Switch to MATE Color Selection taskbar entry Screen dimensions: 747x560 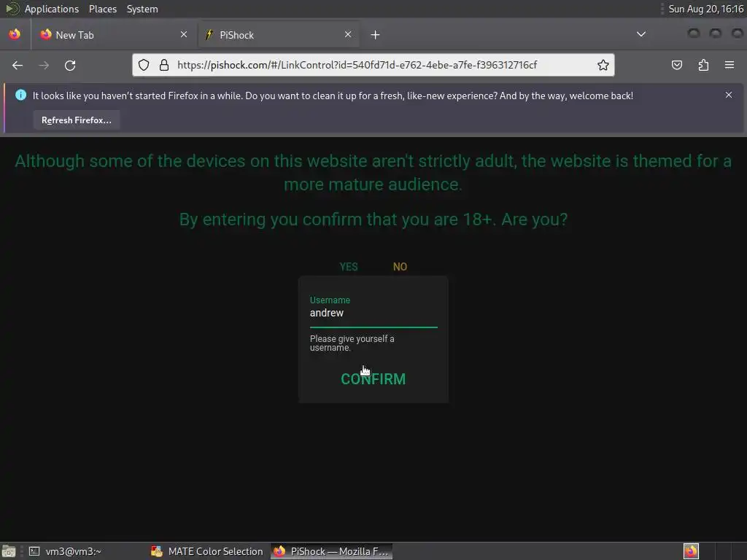click(207, 551)
